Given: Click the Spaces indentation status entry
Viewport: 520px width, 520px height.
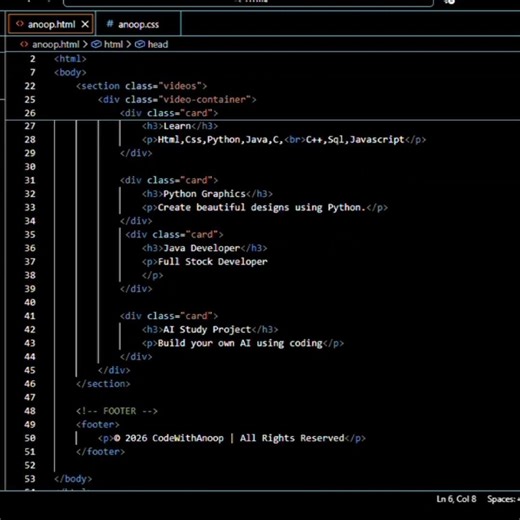Looking at the screenshot, I should click(503, 499).
